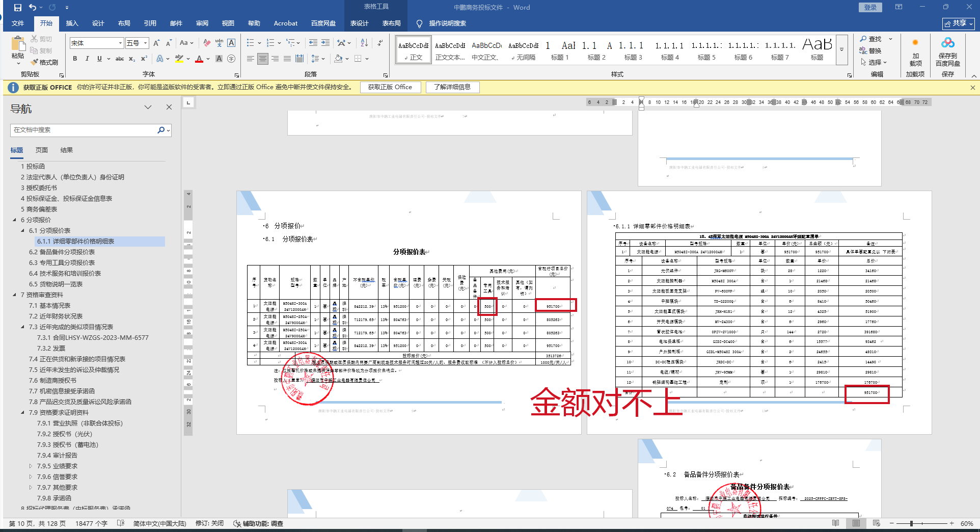
Task: Undo the last action
Action: coord(33,8)
